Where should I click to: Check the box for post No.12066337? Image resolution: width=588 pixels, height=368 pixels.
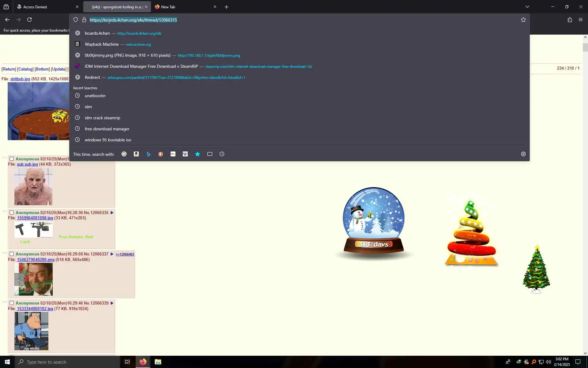[12, 254]
